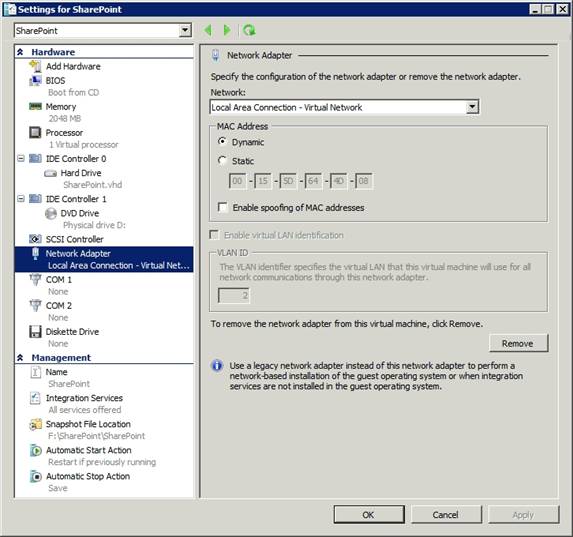Select the Memory module icon
573x537 pixels.
click(35, 106)
